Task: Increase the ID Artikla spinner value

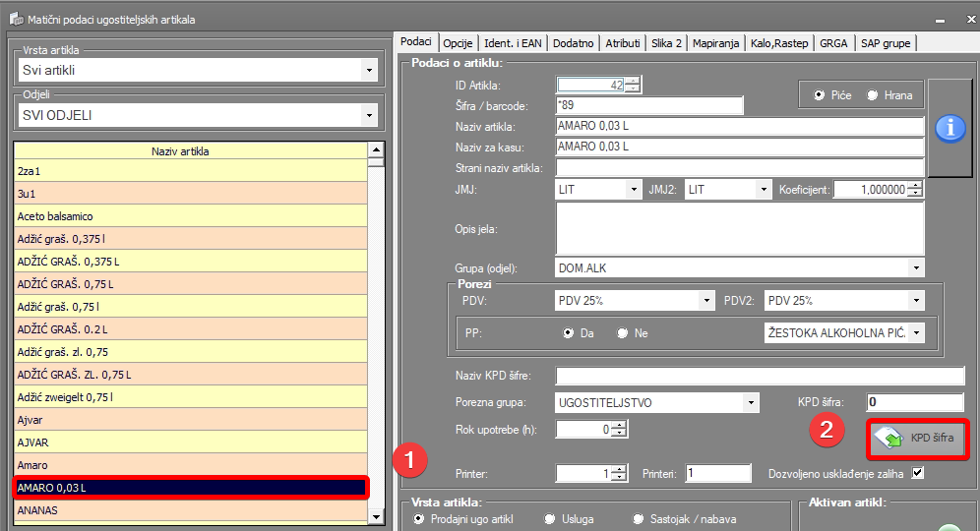Action: (x=632, y=82)
